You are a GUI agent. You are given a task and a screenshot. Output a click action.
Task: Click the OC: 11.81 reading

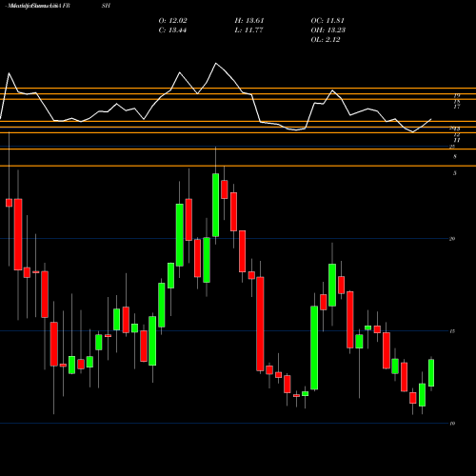pyautogui.click(x=327, y=21)
